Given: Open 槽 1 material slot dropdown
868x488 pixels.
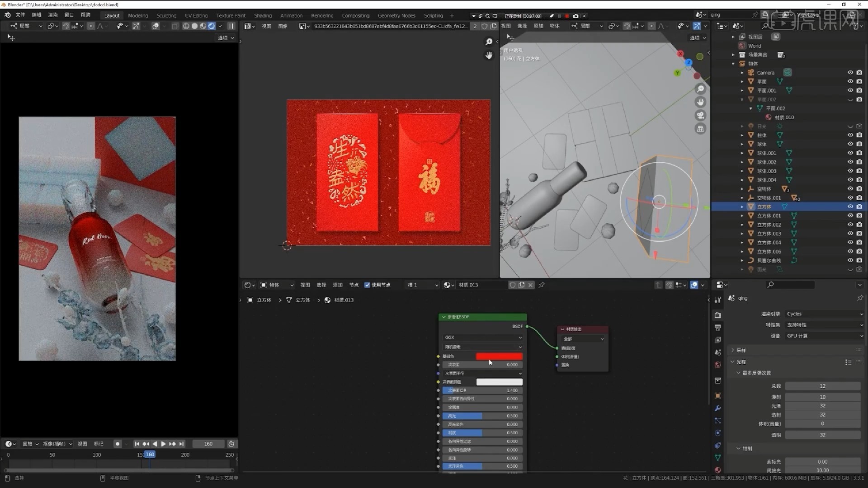Looking at the screenshot, I should click(x=422, y=285).
